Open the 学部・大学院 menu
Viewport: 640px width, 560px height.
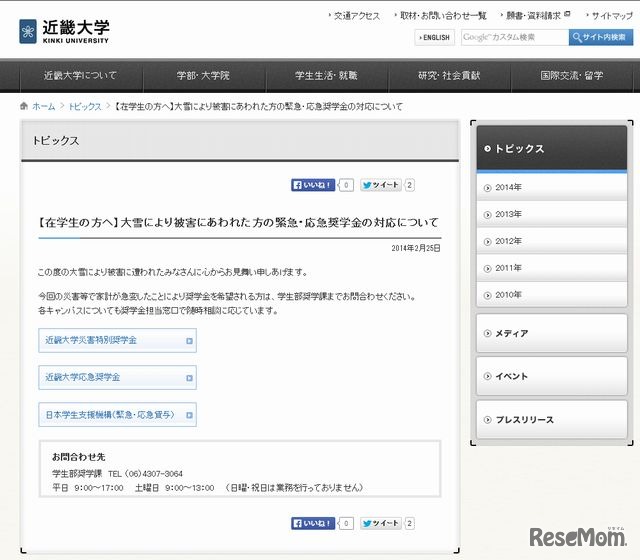pos(204,76)
